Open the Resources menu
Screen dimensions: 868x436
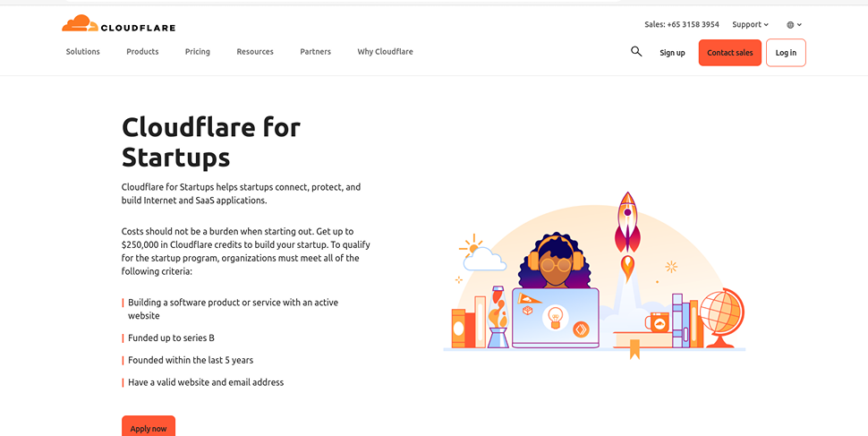(x=255, y=52)
